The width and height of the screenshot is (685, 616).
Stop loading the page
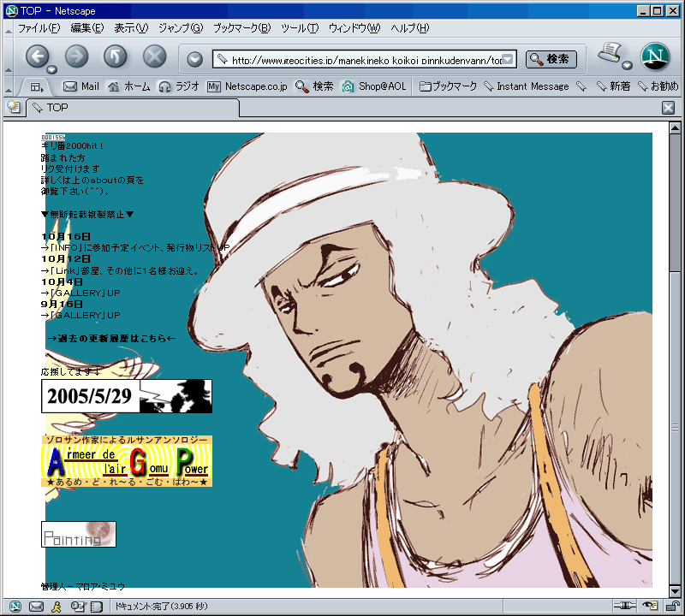[x=155, y=56]
